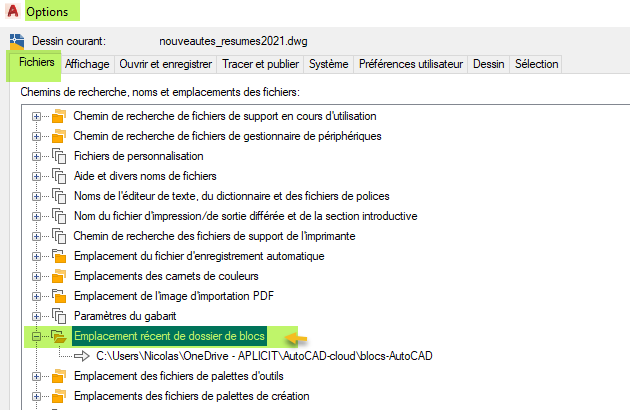This screenshot has height=410, width=630.
Task: Expand Chemin de recherche de fichiers de support en cours d'utilisation
Action: pos(38,116)
